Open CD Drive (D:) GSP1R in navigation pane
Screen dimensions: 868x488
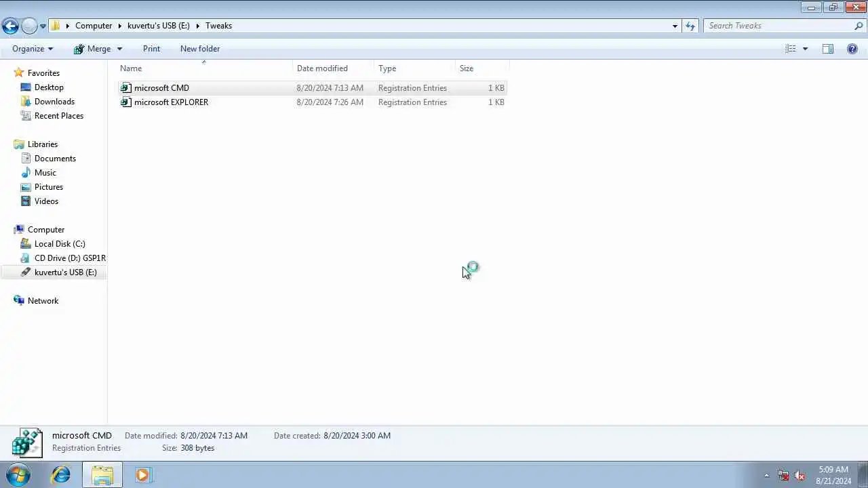(x=70, y=258)
